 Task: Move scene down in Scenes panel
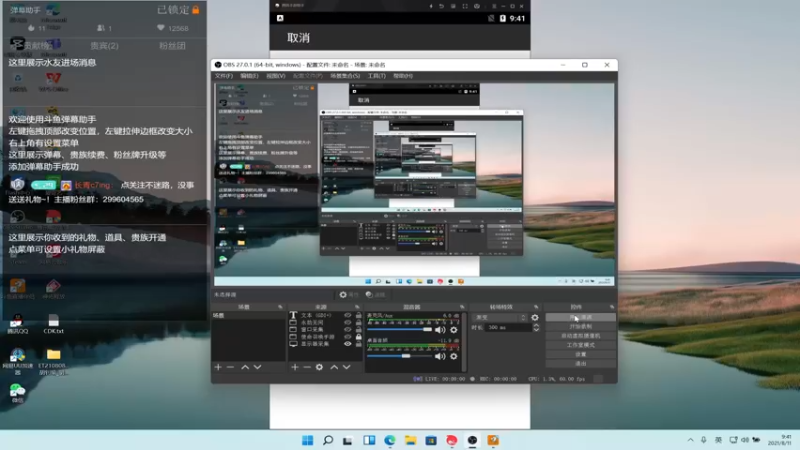click(x=258, y=367)
